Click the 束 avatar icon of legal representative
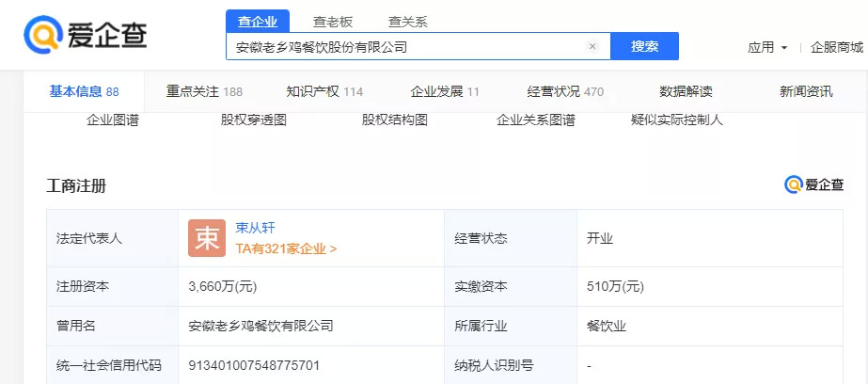 (x=206, y=238)
